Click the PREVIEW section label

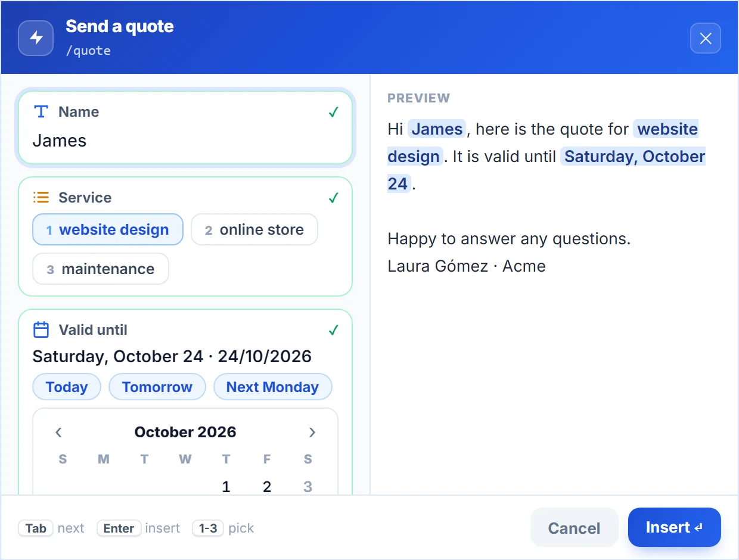tap(419, 98)
